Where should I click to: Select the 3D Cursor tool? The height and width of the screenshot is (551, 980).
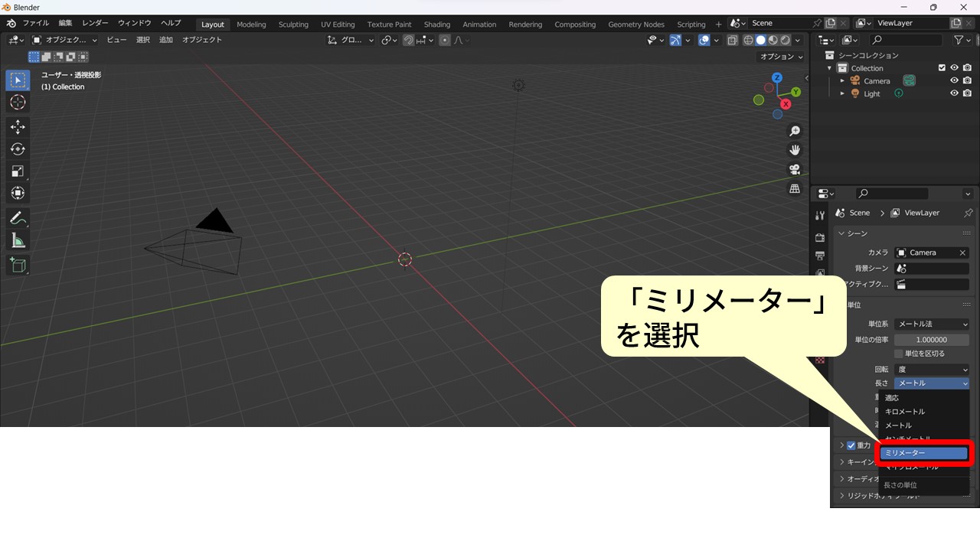(18, 103)
